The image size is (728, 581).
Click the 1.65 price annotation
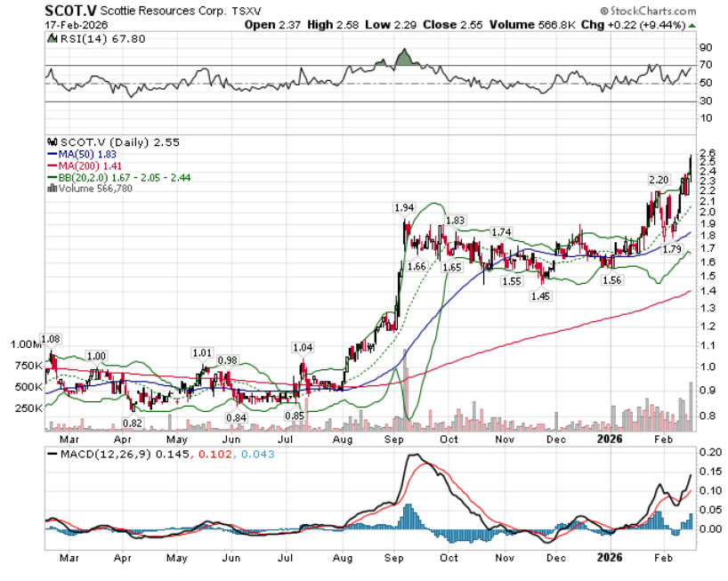[x=452, y=267]
